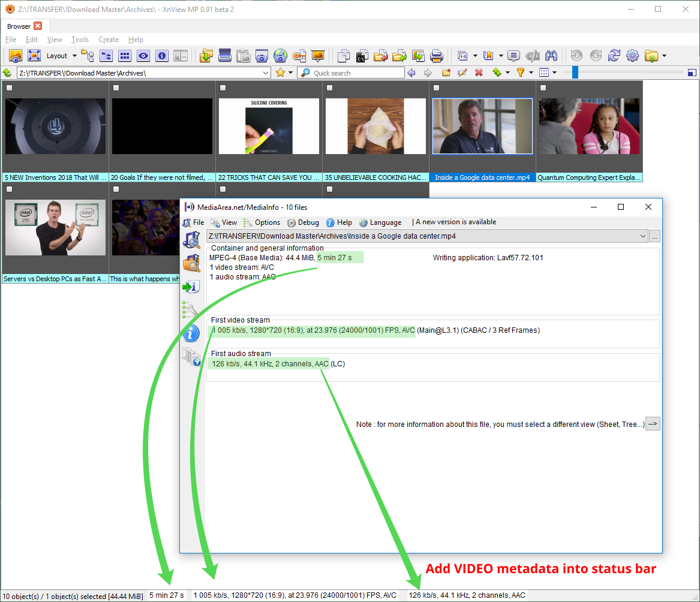Select the Browser tab
The height and width of the screenshot is (602, 700).
point(19,26)
